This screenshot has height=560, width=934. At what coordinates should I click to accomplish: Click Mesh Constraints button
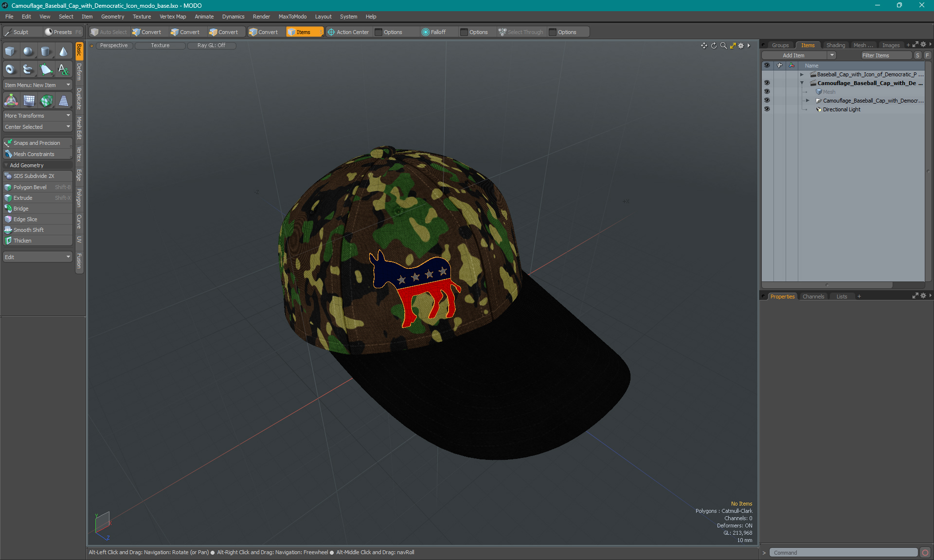38,154
